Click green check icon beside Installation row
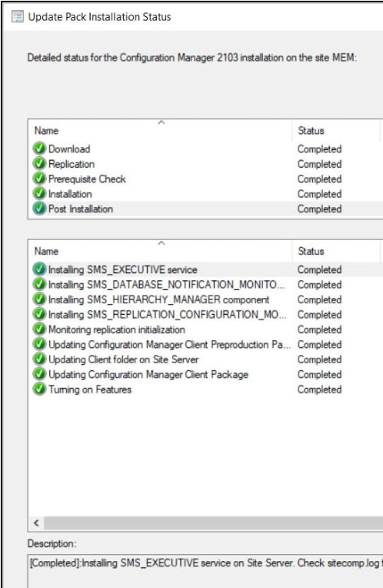Screen dimensions: 383x588 [39, 194]
